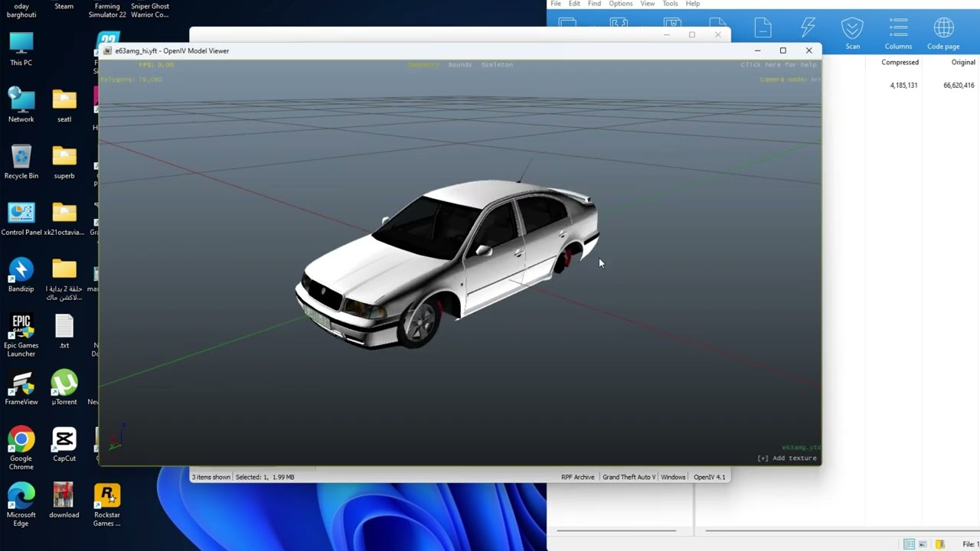
Task: Close the OpenIV Model Viewer window
Action: coord(808,51)
